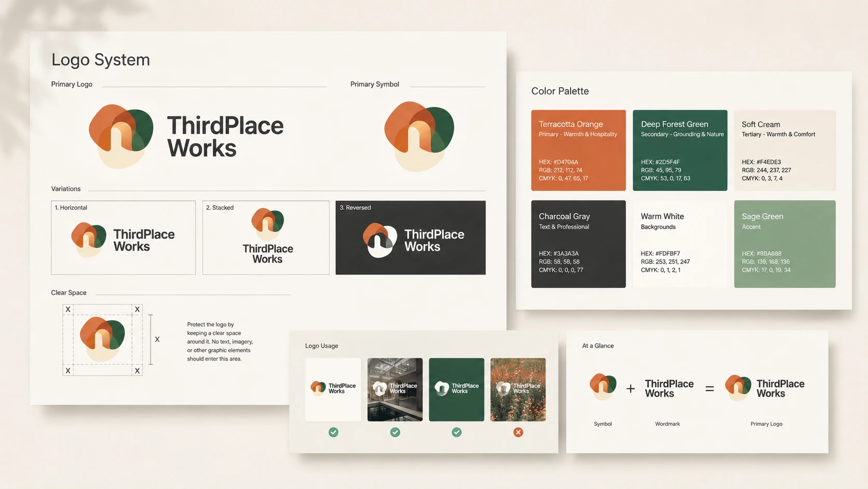Viewport: 868px width, 489px height.
Task: Click the "Logo System" heading
Action: point(101,60)
